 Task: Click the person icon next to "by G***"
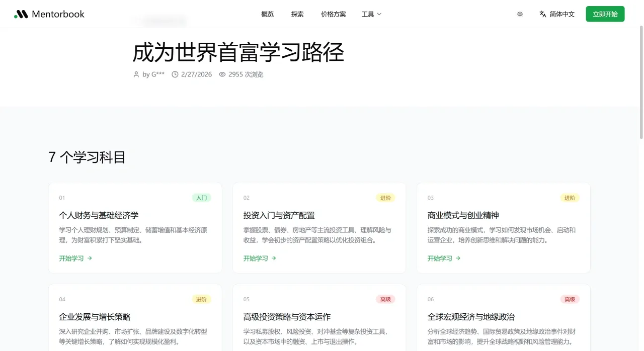[x=136, y=74]
